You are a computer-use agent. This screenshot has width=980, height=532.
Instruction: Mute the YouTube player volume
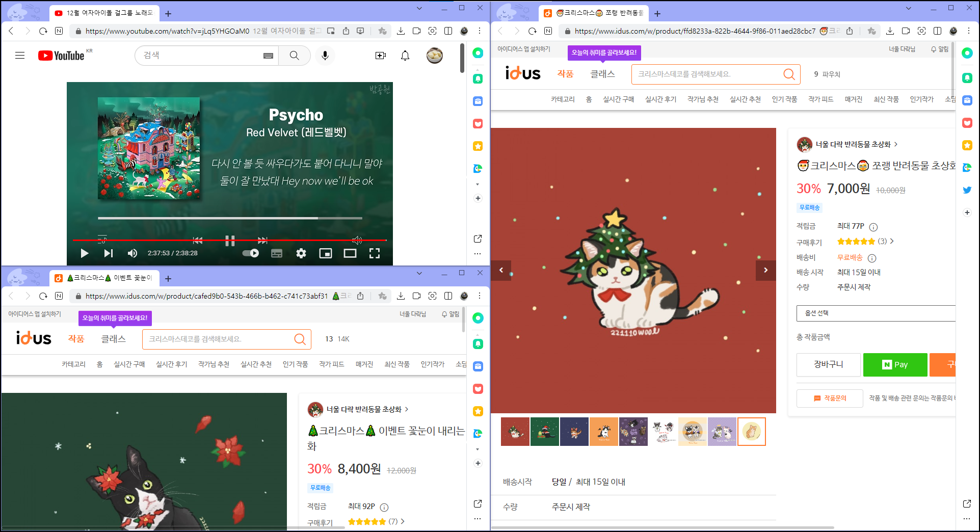(133, 253)
